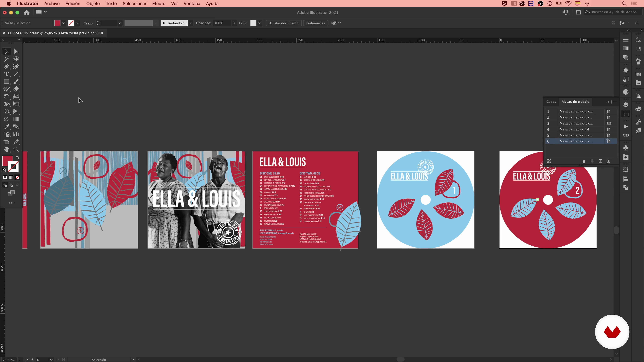Expand opacity slider arrow
Viewport: 644px width, 362px height.
pyautogui.click(x=234, y=23)
